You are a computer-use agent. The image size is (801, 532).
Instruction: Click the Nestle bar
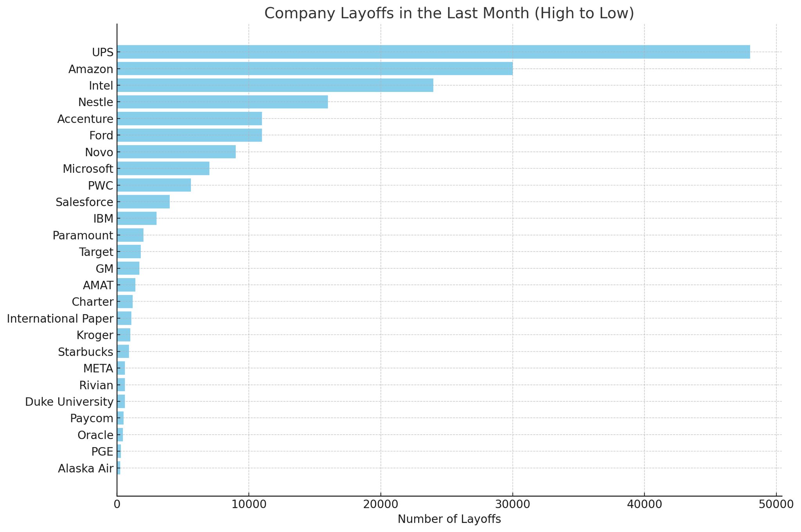pyautogui.click(x=222, y=102)
